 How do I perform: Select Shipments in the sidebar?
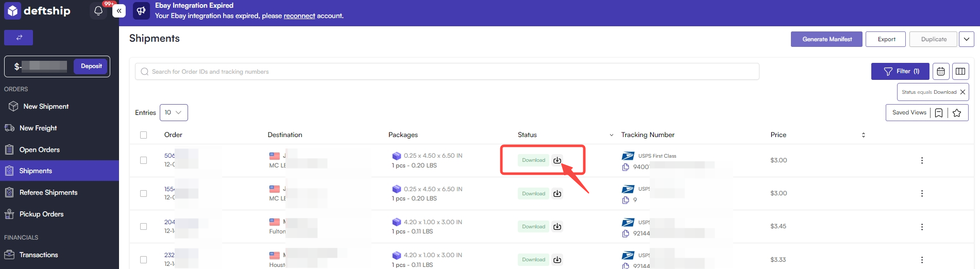pos(59,171)
